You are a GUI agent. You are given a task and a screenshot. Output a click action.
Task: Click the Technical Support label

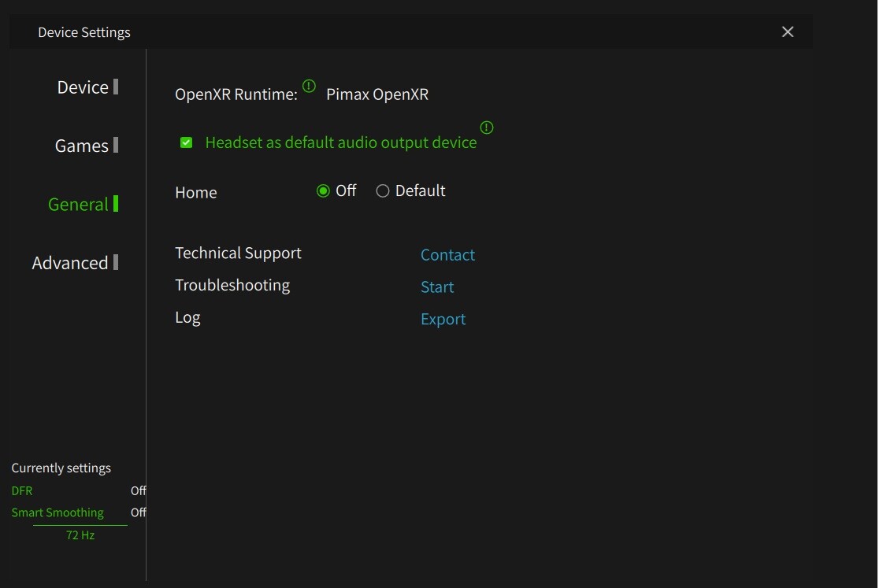pyautogui.click(x=238, y=253)
